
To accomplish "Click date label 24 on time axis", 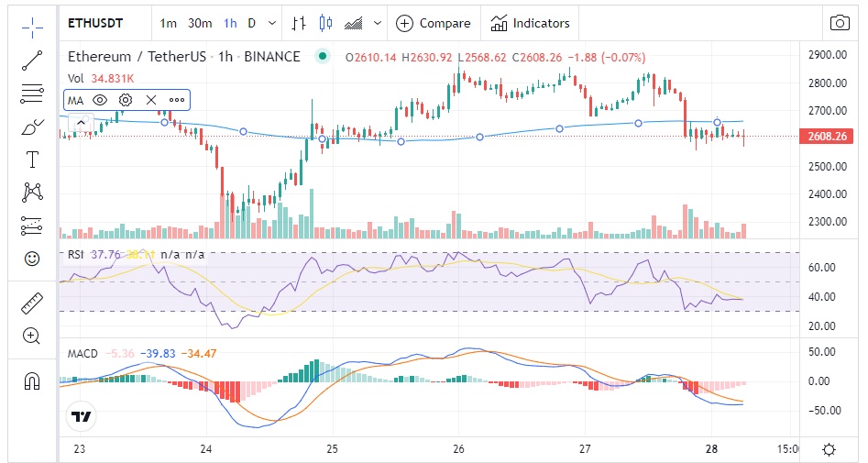I will point(206,449).
